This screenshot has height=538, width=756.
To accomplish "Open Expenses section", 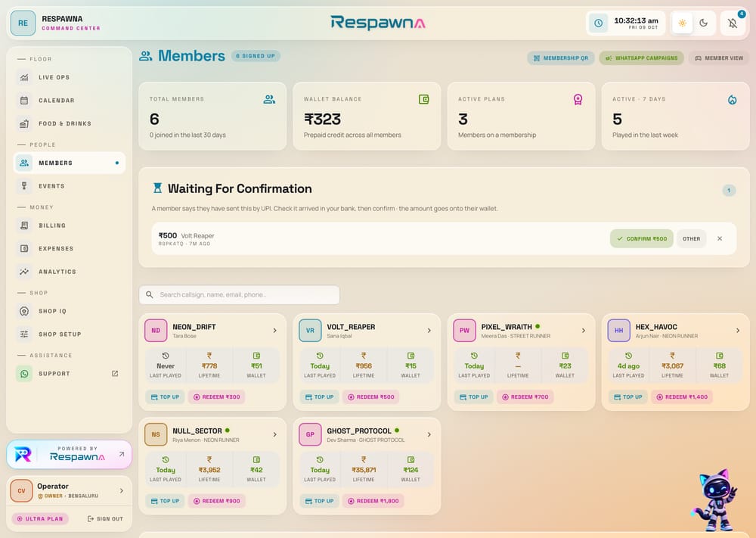I will coord(70,248).
